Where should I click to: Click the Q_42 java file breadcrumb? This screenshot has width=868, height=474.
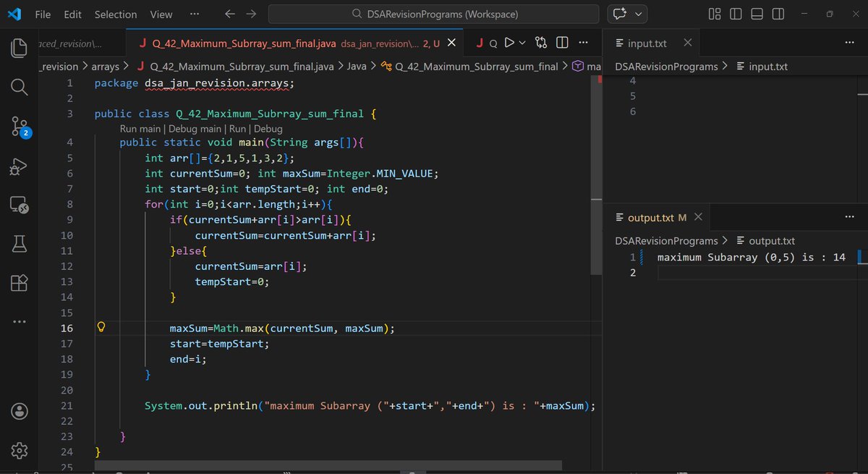(234, 67)
